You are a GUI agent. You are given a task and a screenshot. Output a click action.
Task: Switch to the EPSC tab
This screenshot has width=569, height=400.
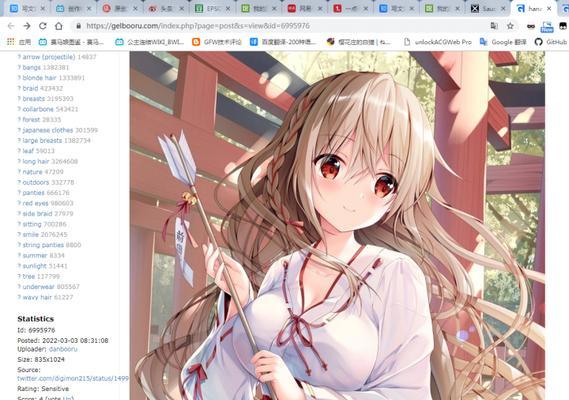tap(212, 9)
